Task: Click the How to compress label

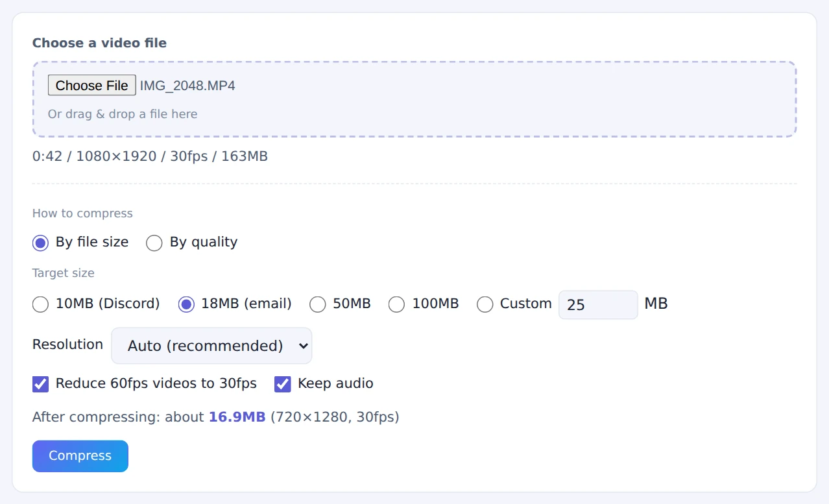Action: 82,213
